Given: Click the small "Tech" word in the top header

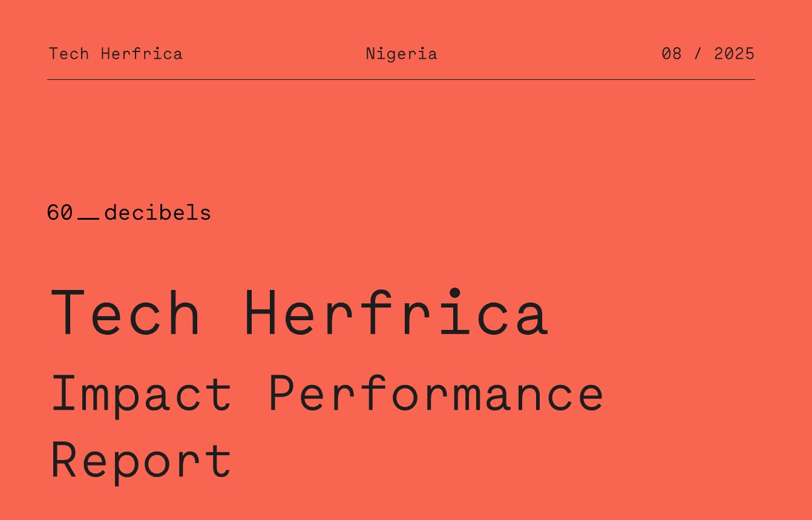Looking at the screenshot, I should tap(69, 54).
